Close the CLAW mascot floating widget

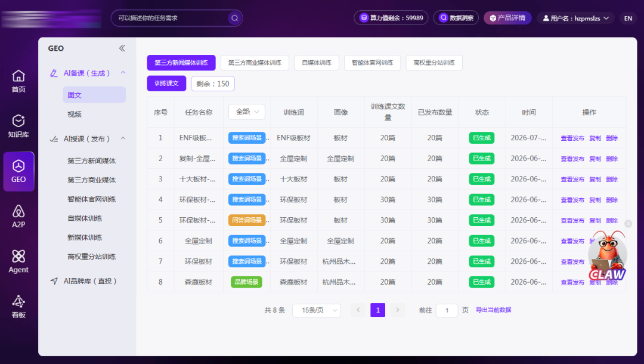628,224
